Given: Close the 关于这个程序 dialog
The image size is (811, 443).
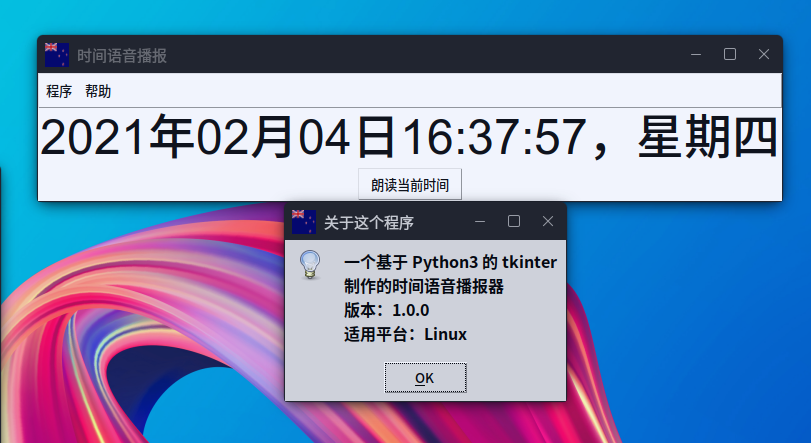Looking at the screenshot, I should point(548,221).
